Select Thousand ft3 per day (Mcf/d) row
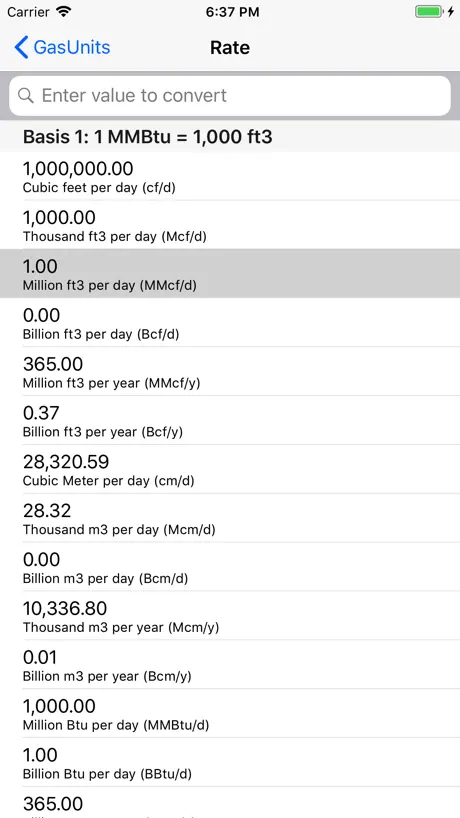The height and width of the screenshot is (818, 460). coord(230,225)
